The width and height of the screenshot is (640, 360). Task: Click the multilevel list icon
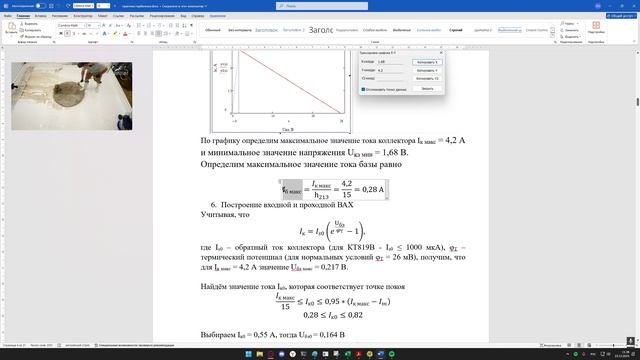click(160, 25)
